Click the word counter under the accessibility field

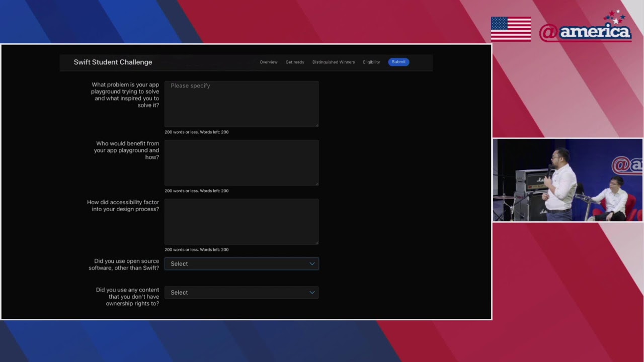pyautogui.click(x=196, y=250)
